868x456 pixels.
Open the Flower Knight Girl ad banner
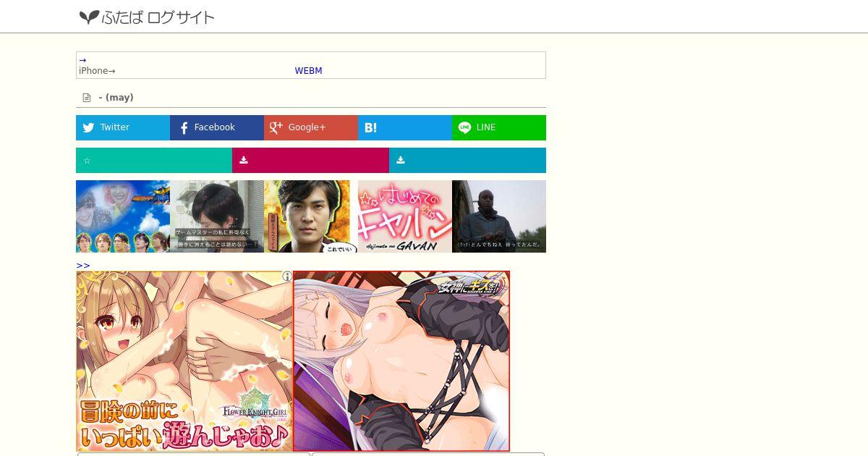click(184, 361)
